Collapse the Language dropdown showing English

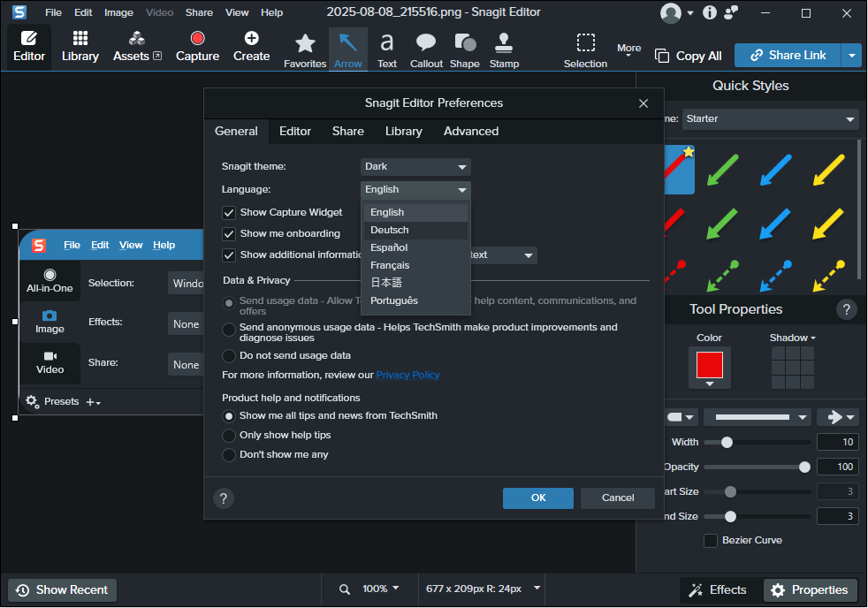pos(415,190)
